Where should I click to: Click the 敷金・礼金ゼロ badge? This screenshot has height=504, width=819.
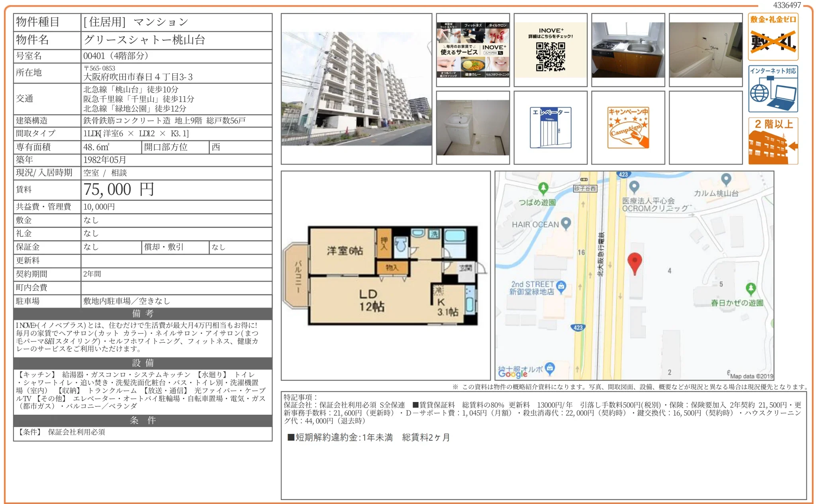[x=772, y=36]
